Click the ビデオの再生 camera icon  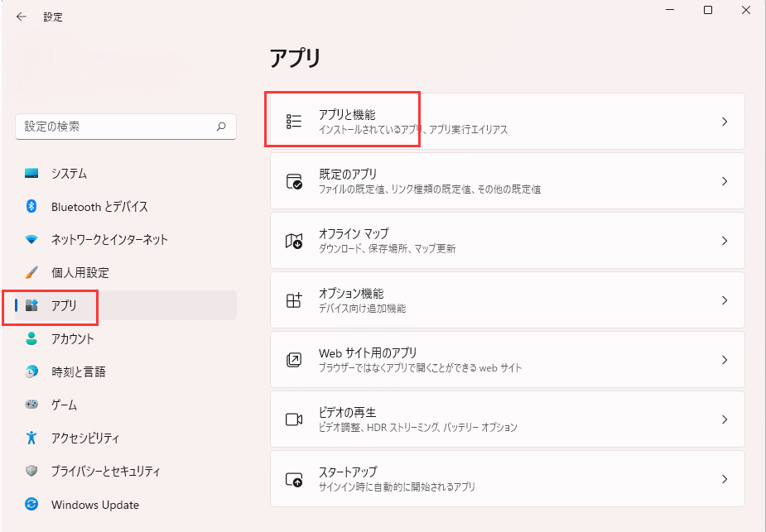point(294,418)
